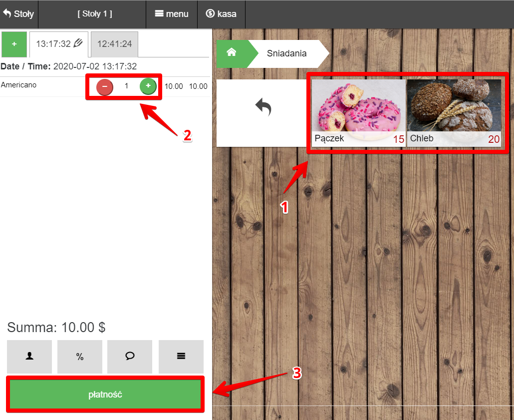Increase Americano quantity with green plus button
This screenshot has height=420, width=514.
(148, 86)
